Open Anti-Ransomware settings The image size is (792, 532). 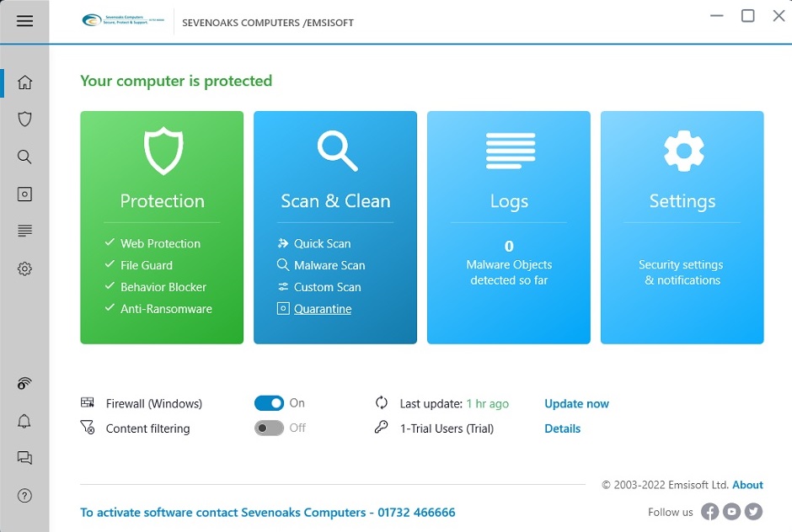tap(166, 308)
